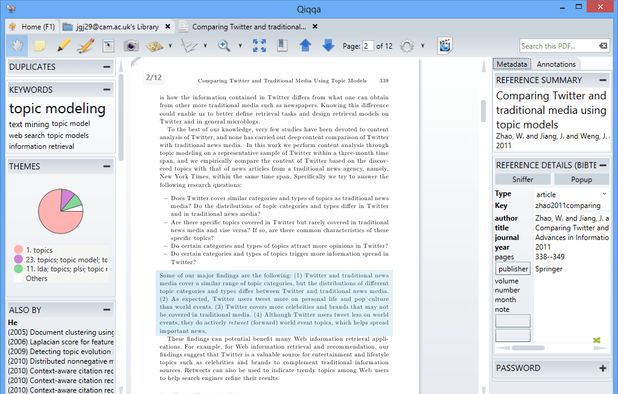Switch to Annotations tab
This screenshot has width=618, height=394.
pos(556,64)
